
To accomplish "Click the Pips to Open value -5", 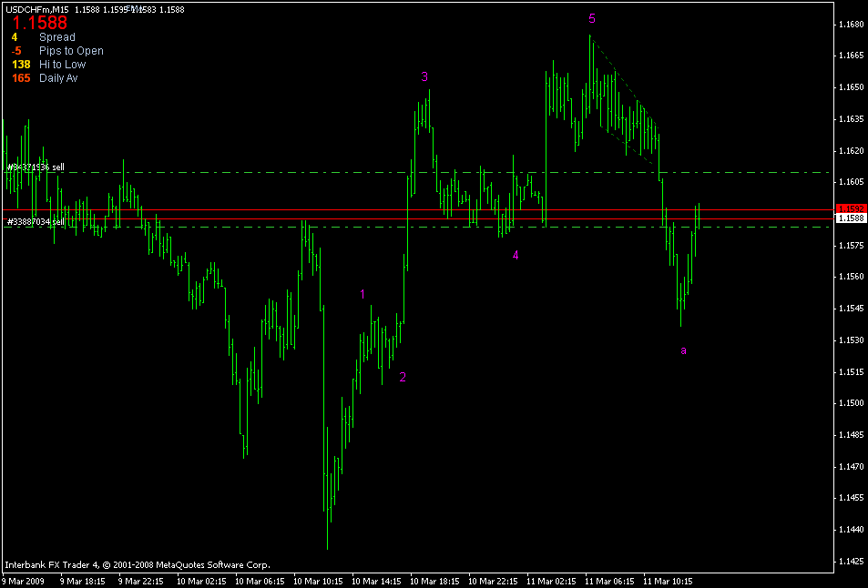I will 15,51.
